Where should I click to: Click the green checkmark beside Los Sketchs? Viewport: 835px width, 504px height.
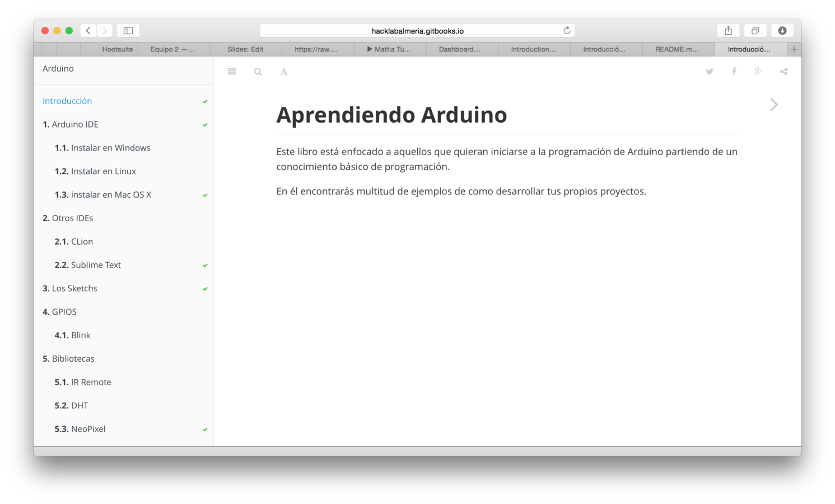coord(205,289)
